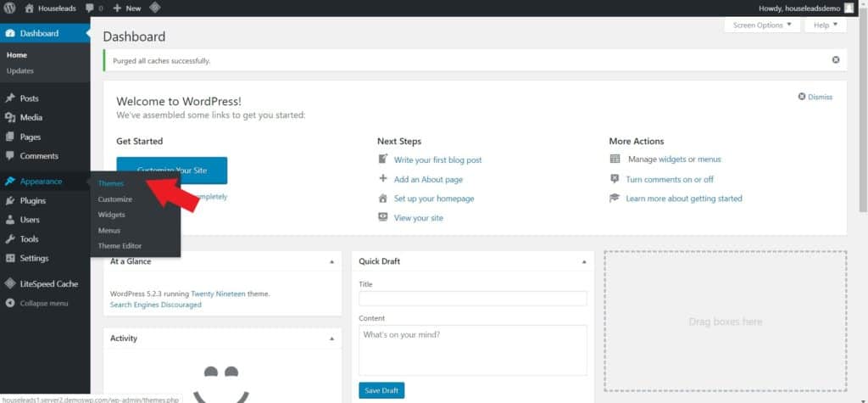This screenshot has width=868, height=403.
Task: Open Write your first blog post link
Action: (x=437, y=160)
